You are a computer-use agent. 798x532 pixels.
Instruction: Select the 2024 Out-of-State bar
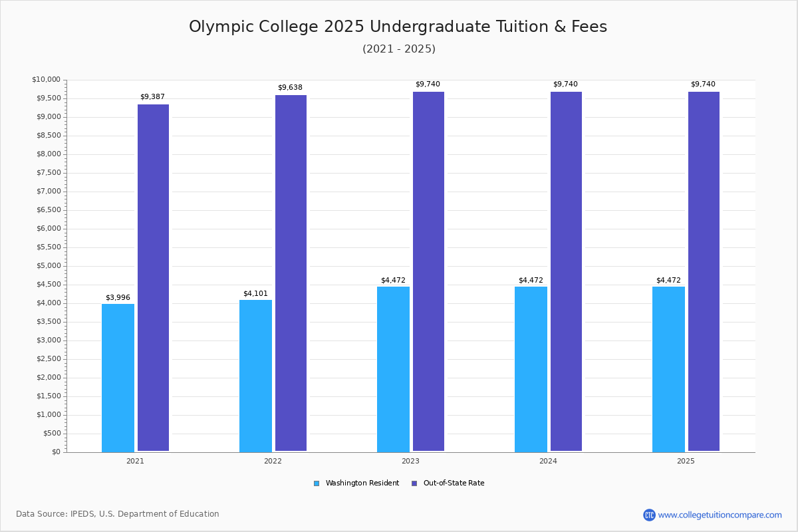click(x=566, y=271)
